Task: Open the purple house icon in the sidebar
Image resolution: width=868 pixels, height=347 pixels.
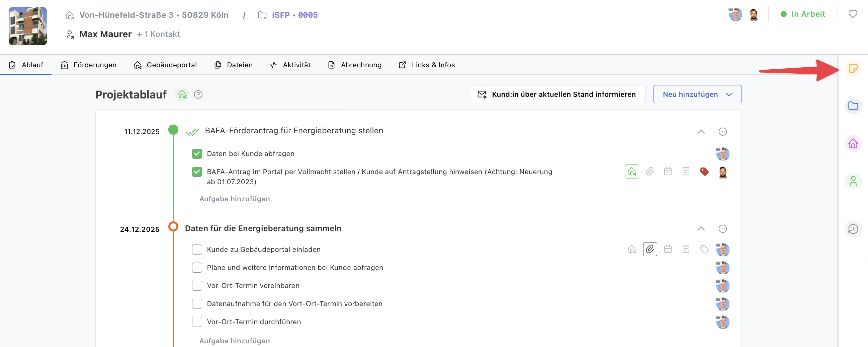Action: (x=853, y=144)
